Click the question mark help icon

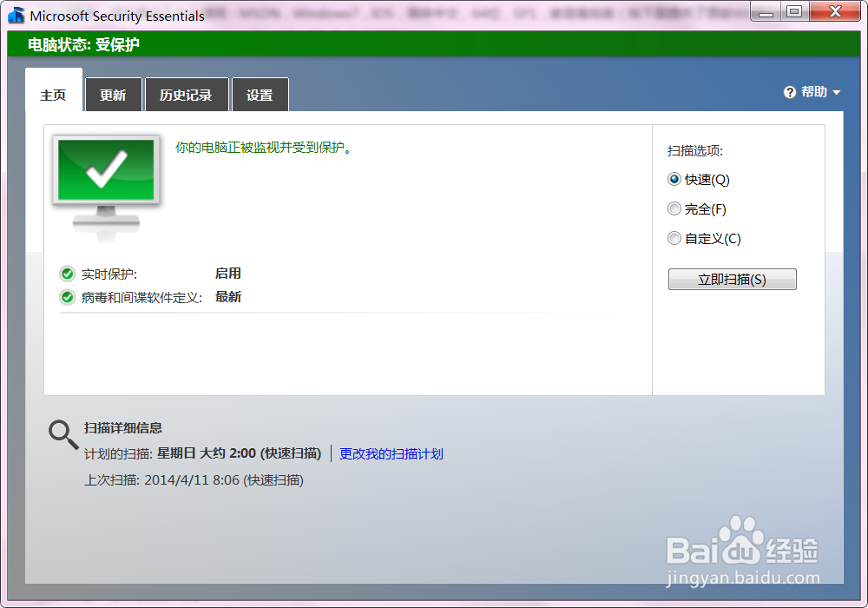pos(788,91)
